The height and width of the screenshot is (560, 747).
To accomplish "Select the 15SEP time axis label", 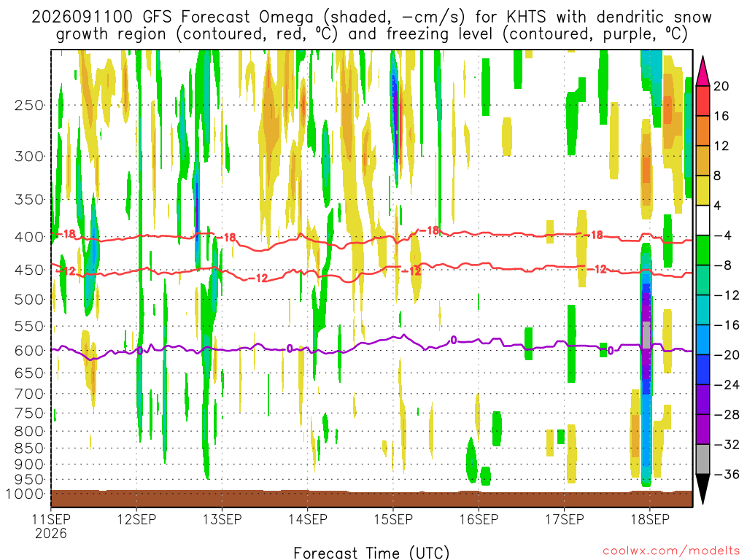I will 393,519.
